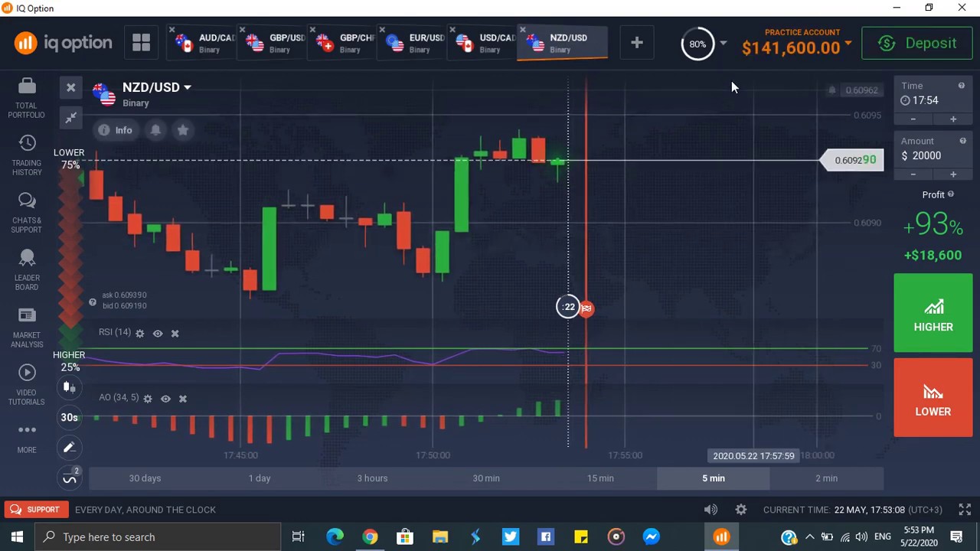This screenshot has height=551, width=980.
Task: Open Total Portfolio in sidebar
Action: pyautogui.click(x=27, y=98)
